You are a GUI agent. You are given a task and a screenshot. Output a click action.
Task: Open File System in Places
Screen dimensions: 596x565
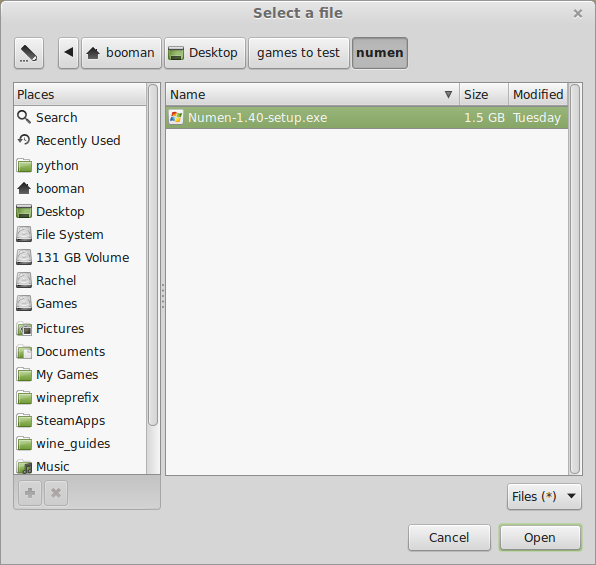click(x=80, y=235)
